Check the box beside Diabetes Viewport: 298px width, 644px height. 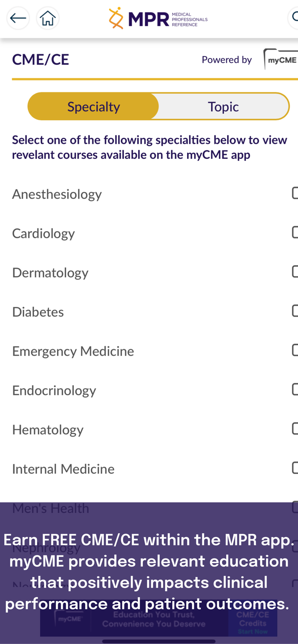click(x=296, y=311)
